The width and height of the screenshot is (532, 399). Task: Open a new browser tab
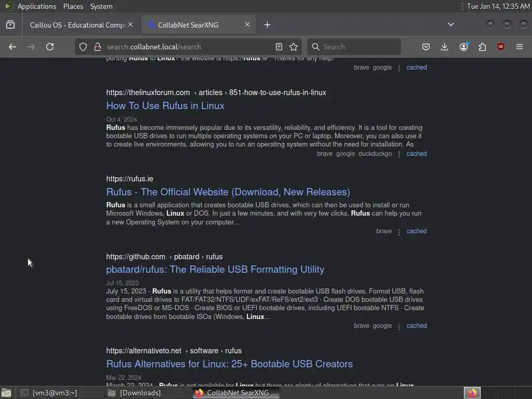coord(268,25)
